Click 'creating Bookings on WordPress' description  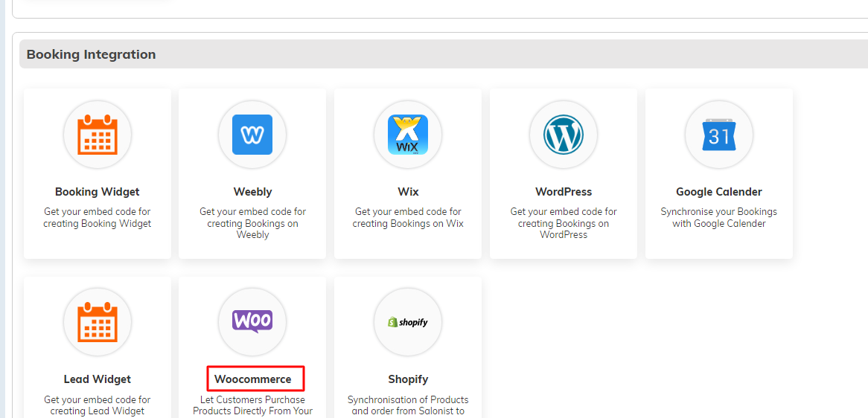(x=564, y=229)
